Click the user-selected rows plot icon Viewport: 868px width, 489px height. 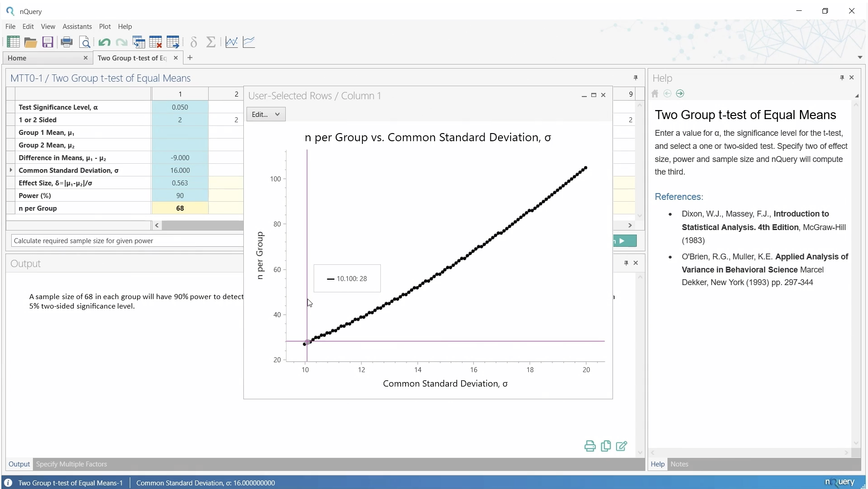[x=232, y=42]
